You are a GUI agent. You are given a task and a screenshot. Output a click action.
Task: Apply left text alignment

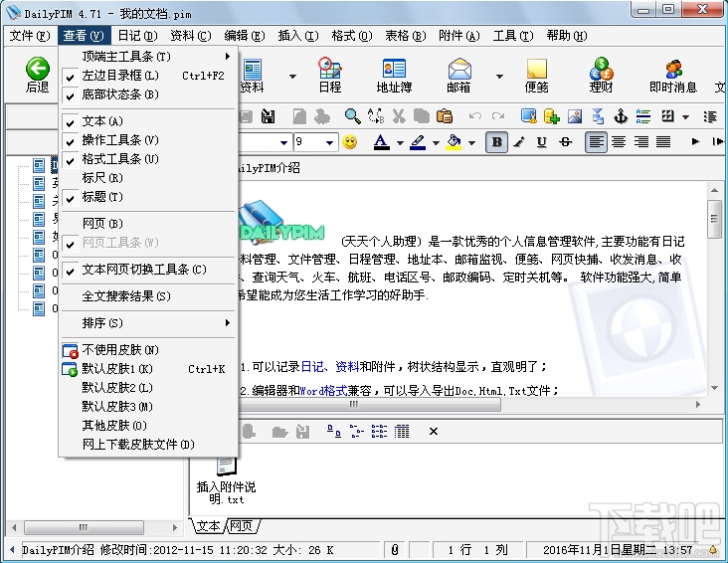click(x=596, y=142)
